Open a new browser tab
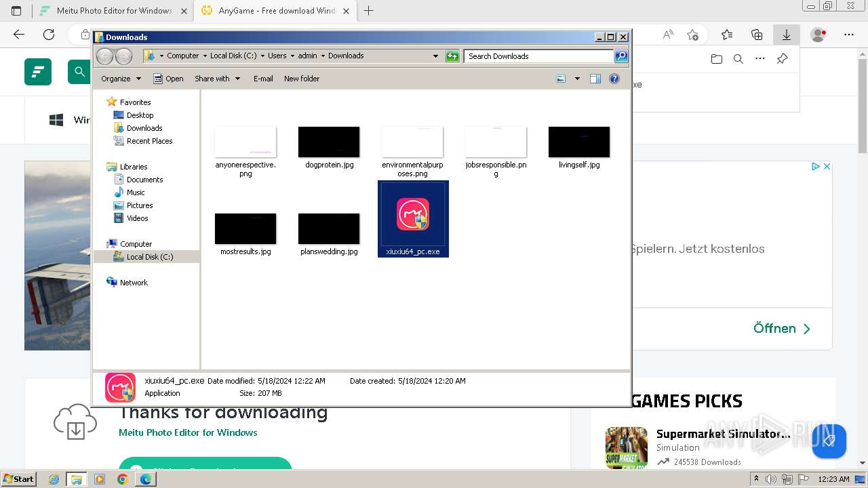The height and width of the screenshot is (488, 868). click(x=369, y=11)
